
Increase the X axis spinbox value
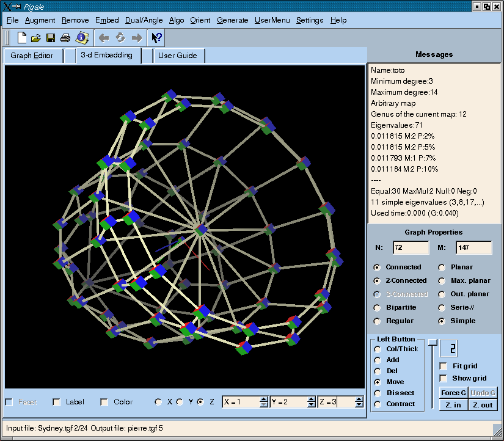263,399
